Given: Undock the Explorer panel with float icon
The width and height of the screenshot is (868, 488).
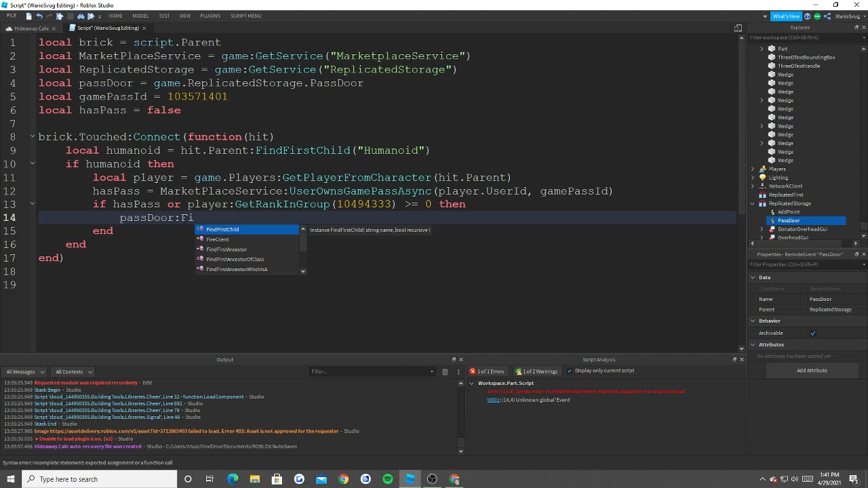Looking at the screenshot, I should tap(856, 28).
